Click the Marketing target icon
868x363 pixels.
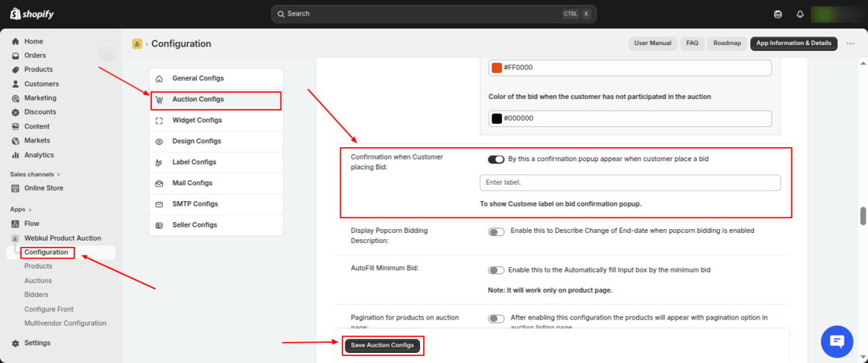15,98
